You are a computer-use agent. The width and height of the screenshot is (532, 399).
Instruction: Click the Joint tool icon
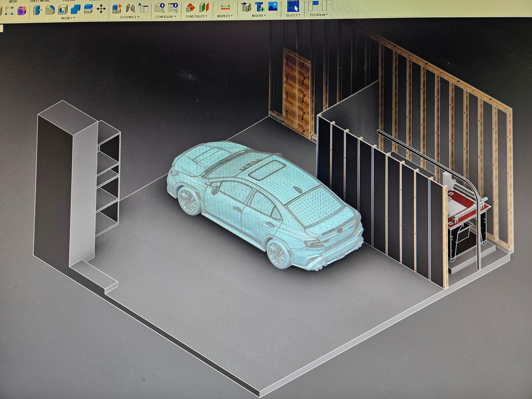(130, 8)
